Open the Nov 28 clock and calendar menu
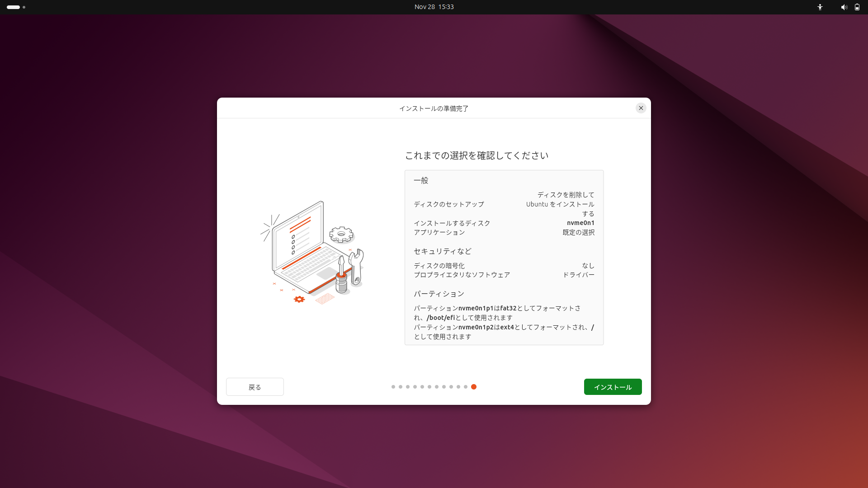 (434, 7)
